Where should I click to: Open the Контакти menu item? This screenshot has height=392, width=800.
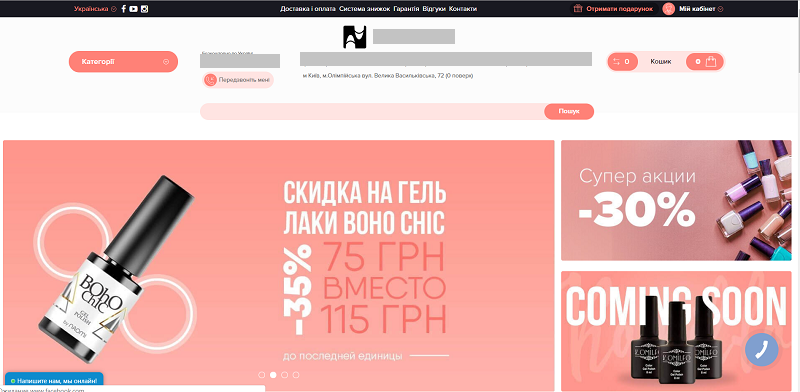[x=463, y=9]
